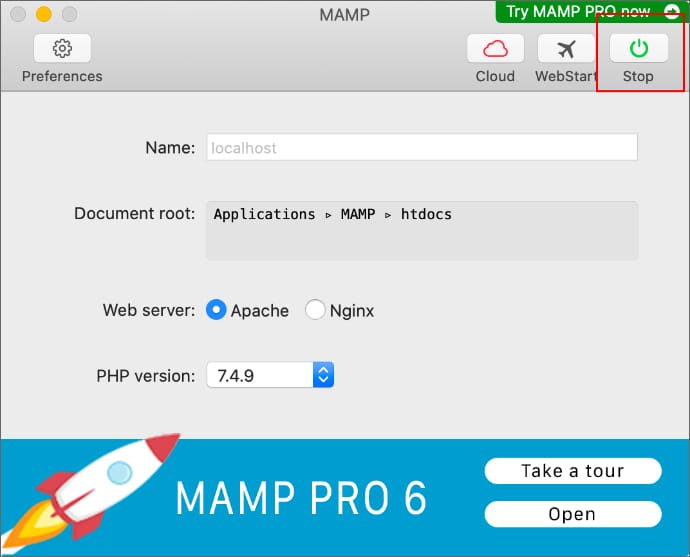Open Preferences with the gear icon
This screenshot has height=557, width=690.
point(62,48)
